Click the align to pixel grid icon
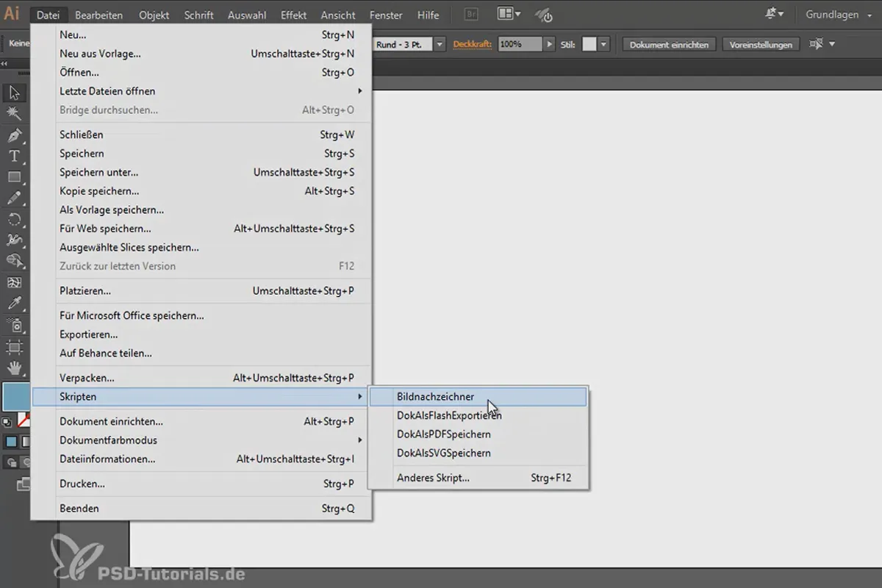 (x=816, y=44)
